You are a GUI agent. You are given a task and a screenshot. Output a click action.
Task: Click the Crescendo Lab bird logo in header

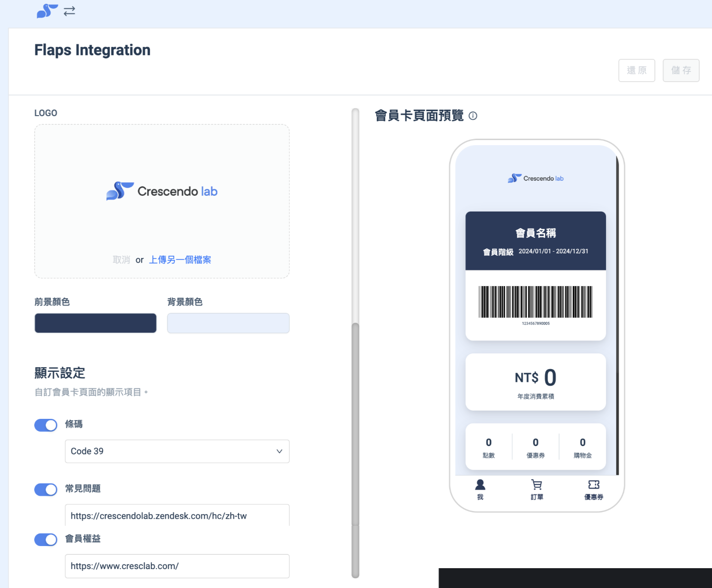[47, 11]
